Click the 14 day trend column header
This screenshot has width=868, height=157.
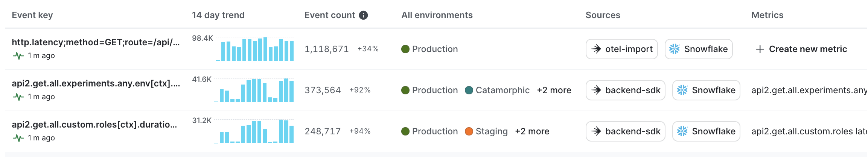[x=218, y=15]
